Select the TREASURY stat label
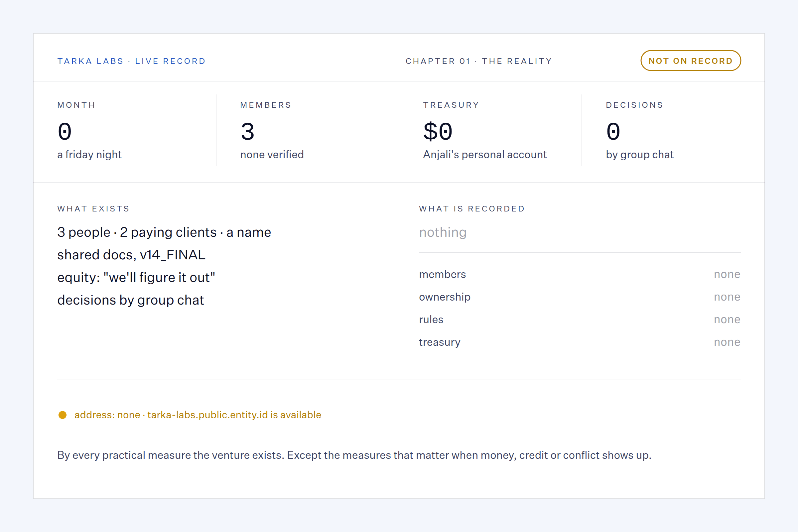798x532 pixels. point(451,105)
